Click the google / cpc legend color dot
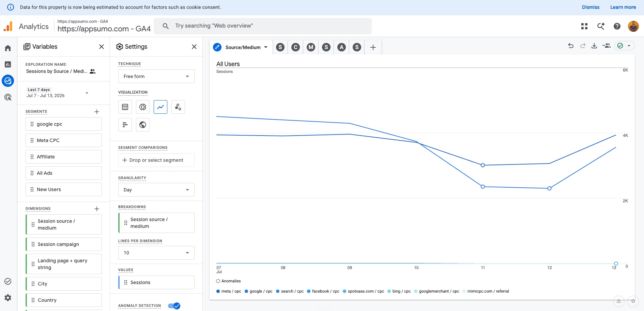 click(x=246, y=291)
